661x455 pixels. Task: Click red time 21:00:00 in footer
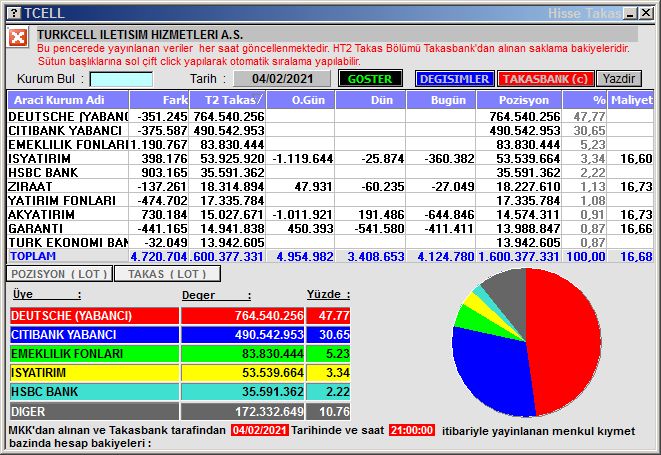click(x=411, y=430)
